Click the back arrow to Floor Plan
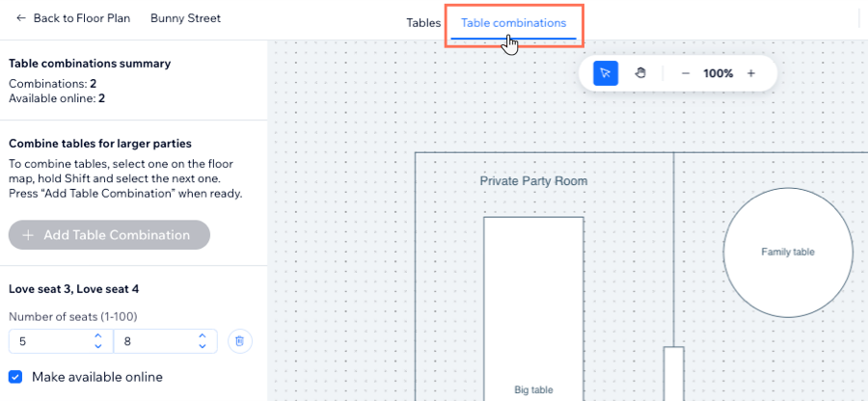This screenshot has height=401, width=868. click(x=21, y=18)
